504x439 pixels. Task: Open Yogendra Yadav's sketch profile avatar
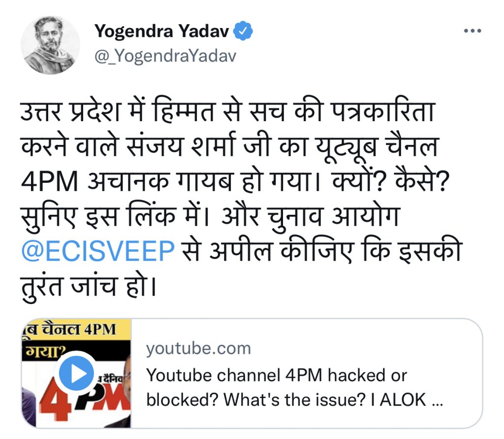[x=51, y=45]
